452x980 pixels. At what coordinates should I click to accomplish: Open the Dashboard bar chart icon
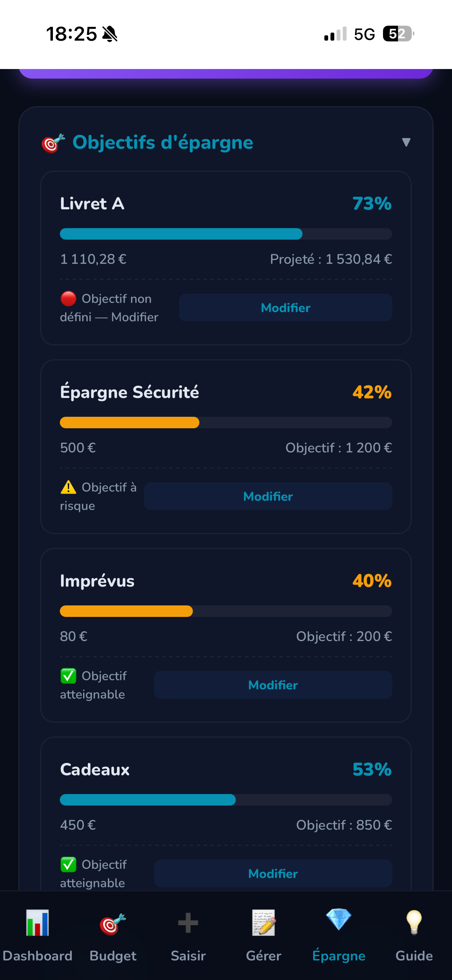(x=37, y=922)
